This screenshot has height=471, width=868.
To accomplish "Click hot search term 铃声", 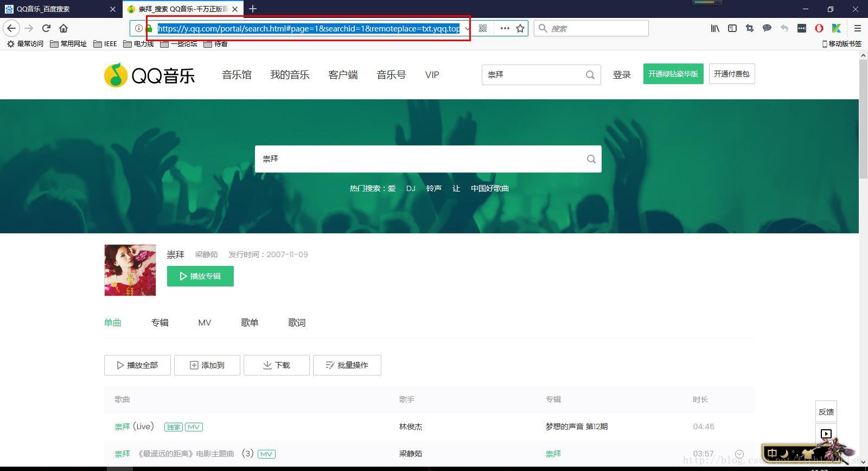I will tap(433, 188).
